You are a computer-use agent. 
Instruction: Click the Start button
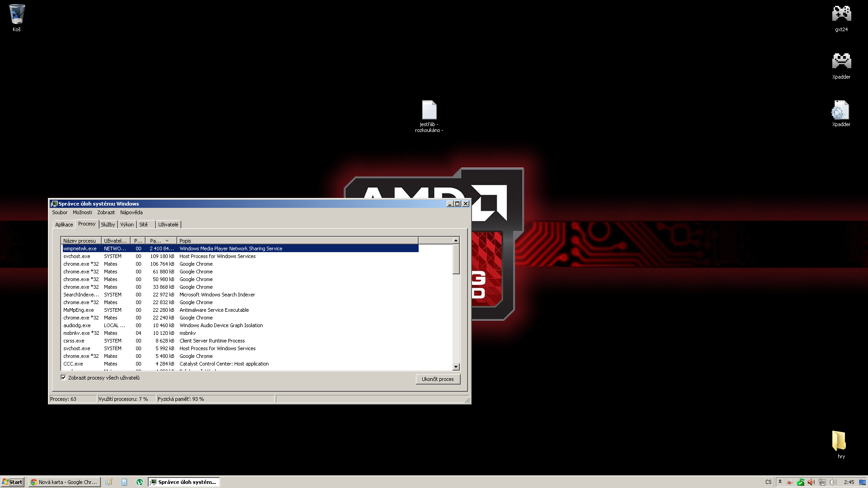coord(12,482)
